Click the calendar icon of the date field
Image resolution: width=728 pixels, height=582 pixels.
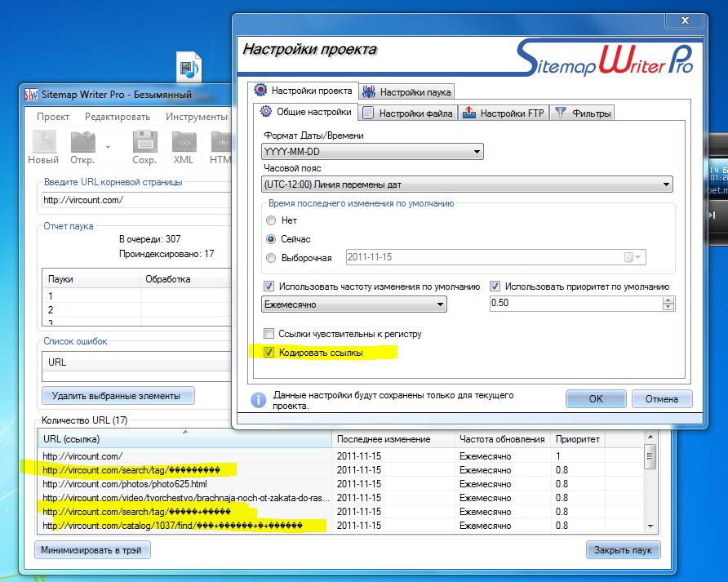point(628,257)
